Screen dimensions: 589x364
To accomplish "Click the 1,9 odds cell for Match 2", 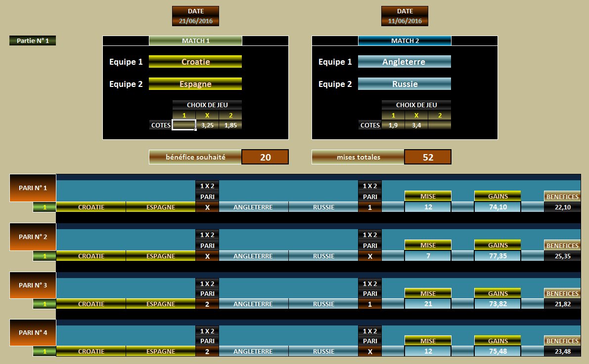I will (x=393, y=125).
